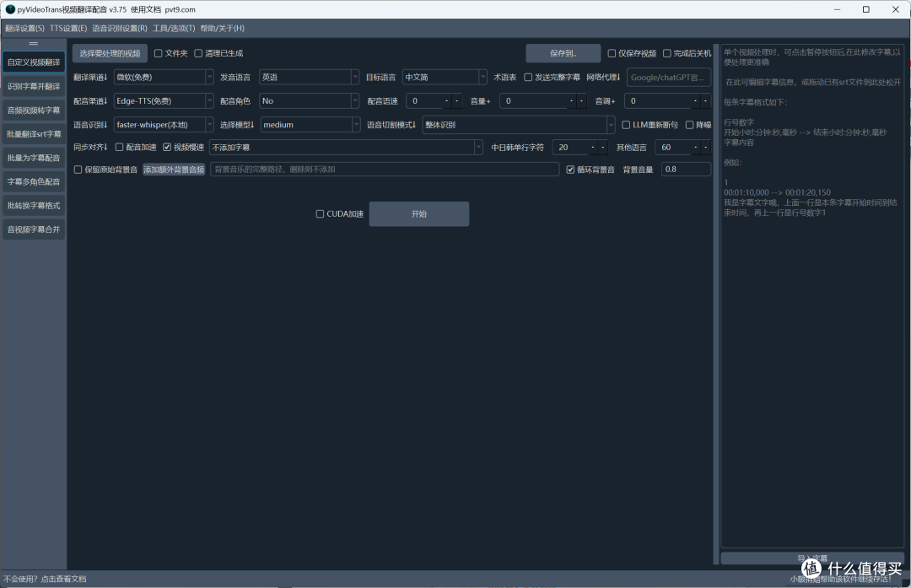This screenshot has height=588, width=911.
Task: Close the pyVideoTrans window
Action: 895,9
